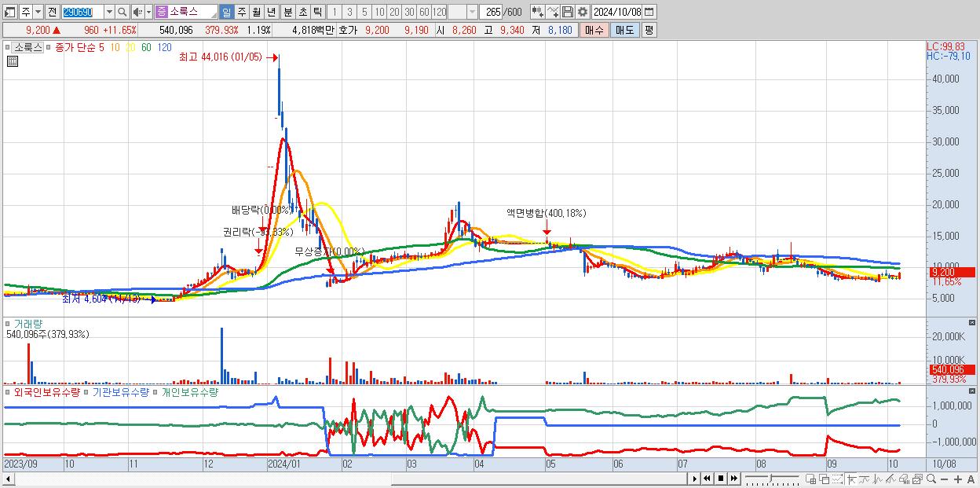Open the dropdown next to speaker icon
Screen dimensions: 980x488
click(x=148, y=12)
